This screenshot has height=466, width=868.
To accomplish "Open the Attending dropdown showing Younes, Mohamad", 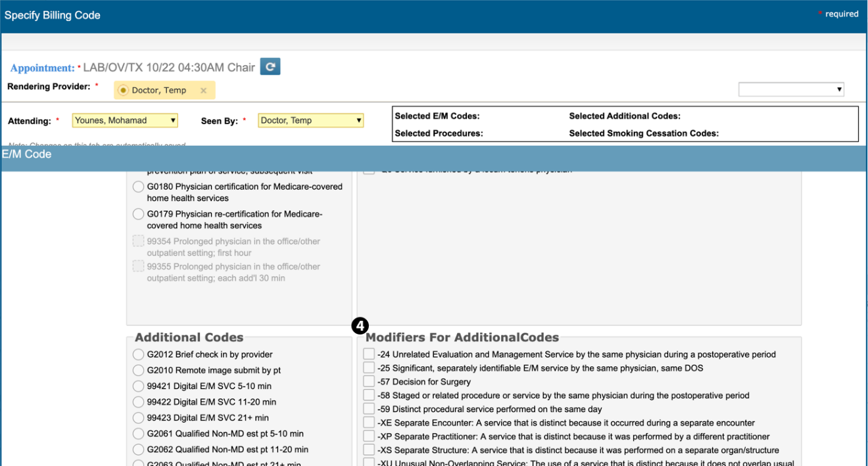I will (125, 120).
